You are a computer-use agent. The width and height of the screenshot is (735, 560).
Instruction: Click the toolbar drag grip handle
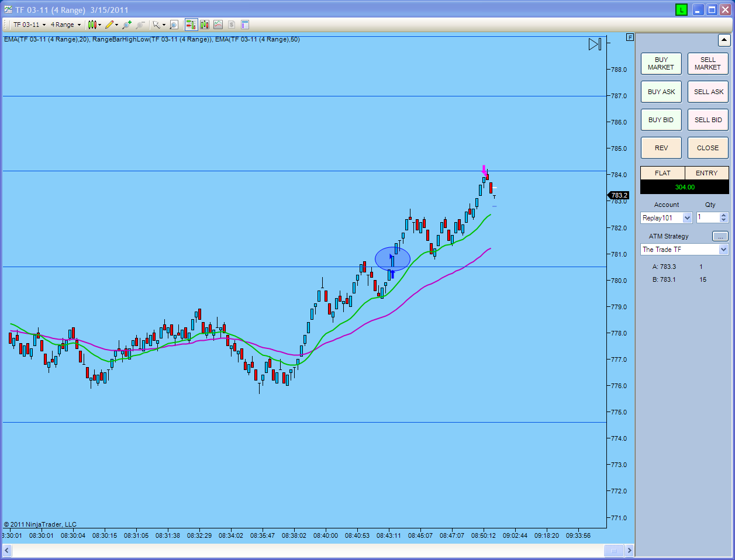point(6,25)
